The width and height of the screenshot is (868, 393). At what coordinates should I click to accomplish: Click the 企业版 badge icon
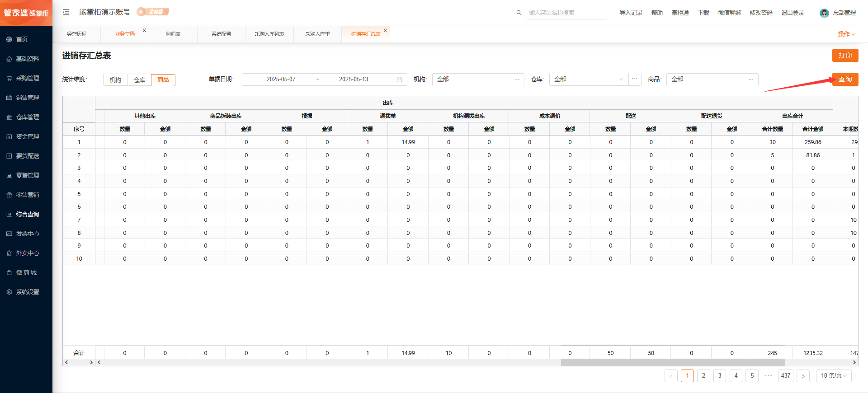coord(153,12)
